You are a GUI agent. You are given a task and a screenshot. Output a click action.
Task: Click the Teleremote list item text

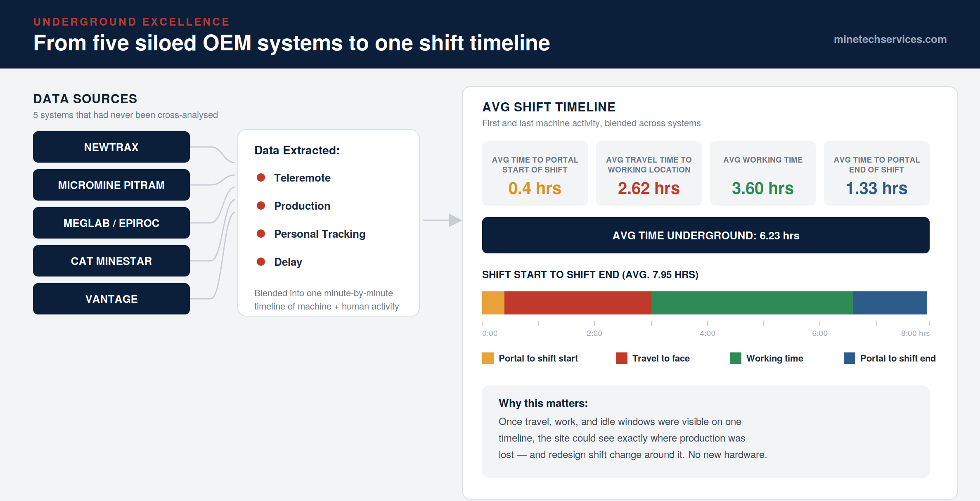click(302, 178)
